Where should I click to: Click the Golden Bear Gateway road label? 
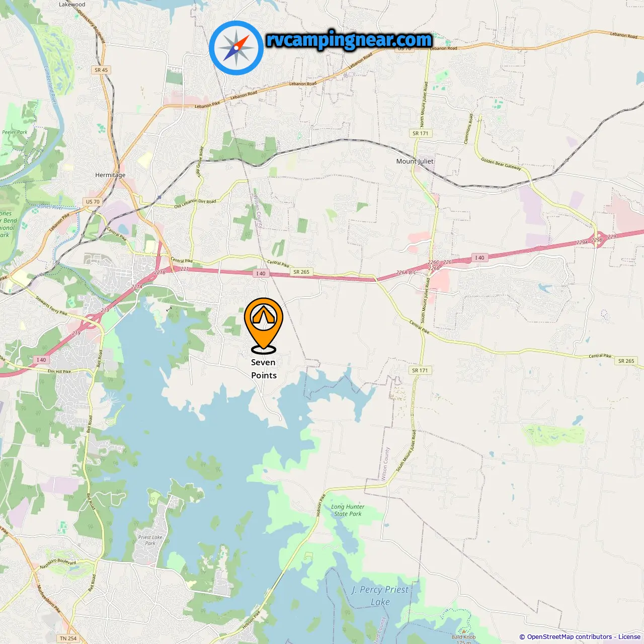pos(501,164)
